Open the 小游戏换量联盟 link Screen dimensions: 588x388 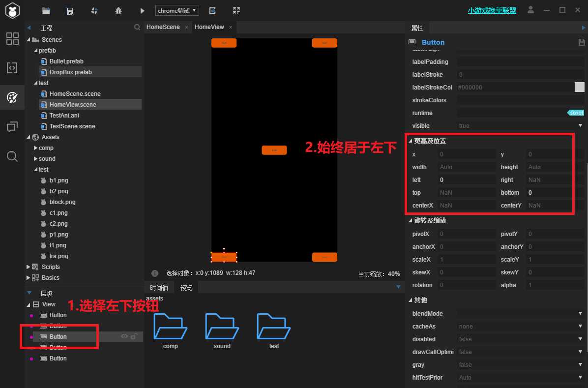click(492, 10)
